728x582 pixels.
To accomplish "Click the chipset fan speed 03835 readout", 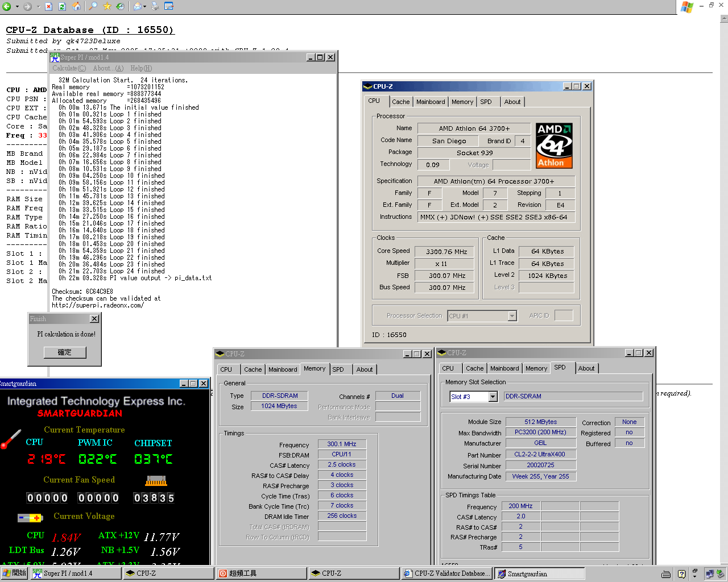I will (154, 498).
